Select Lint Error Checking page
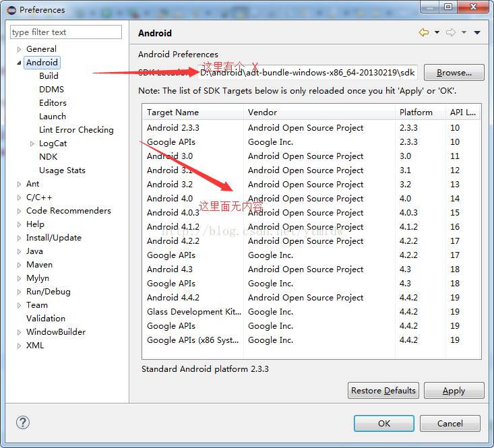The width and height of the screenshot is (494, 448). (76, 130)
